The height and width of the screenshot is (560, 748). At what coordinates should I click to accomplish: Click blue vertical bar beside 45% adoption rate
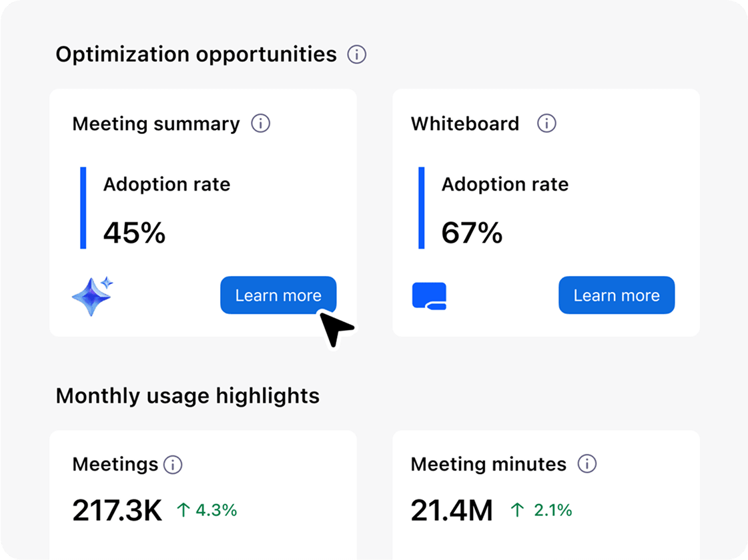pos(83,208)
